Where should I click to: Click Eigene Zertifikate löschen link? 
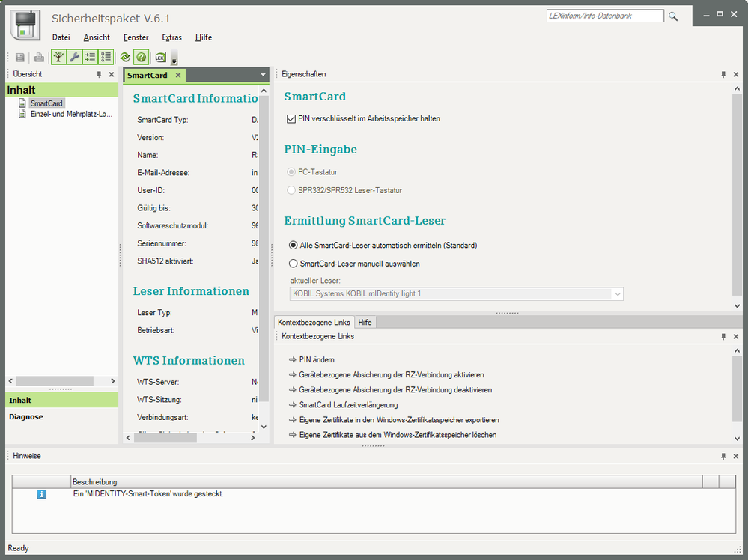coord(398,435)
